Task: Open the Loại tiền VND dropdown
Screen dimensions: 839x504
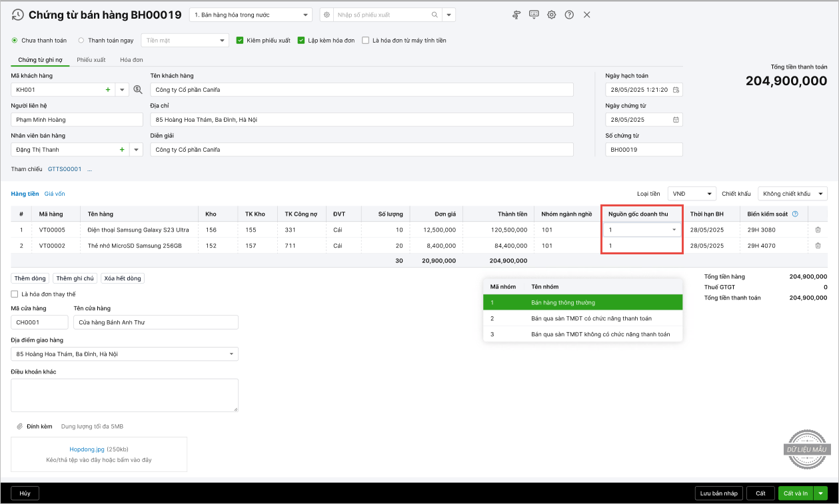Action: point(692,194)
